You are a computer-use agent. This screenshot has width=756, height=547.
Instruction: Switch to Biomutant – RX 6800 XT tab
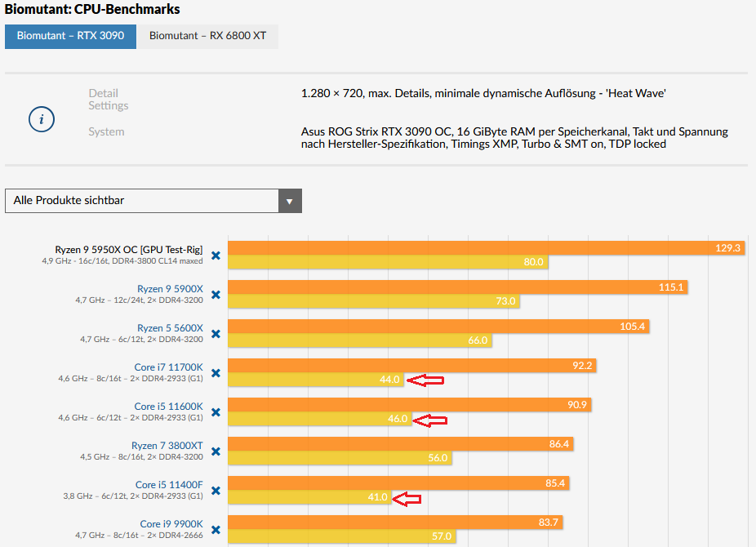point(208,36)
